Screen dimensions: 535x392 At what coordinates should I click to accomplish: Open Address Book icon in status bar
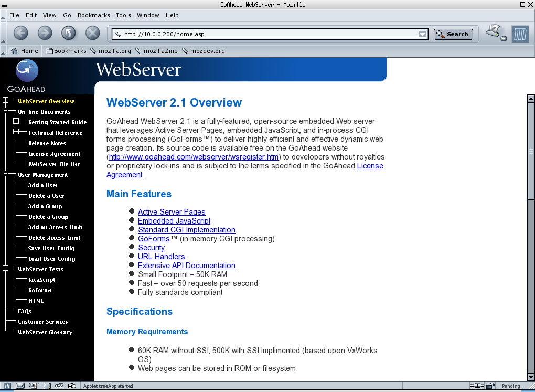coord(47,386)
